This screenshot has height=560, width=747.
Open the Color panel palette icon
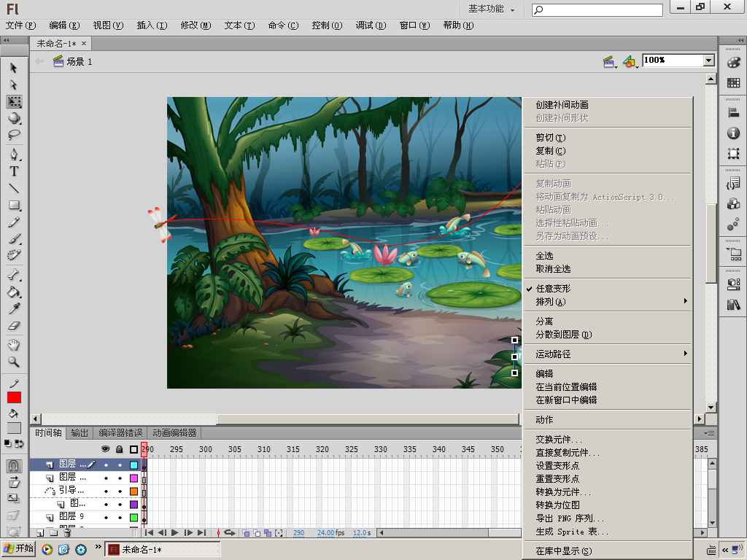click(734, 63)
